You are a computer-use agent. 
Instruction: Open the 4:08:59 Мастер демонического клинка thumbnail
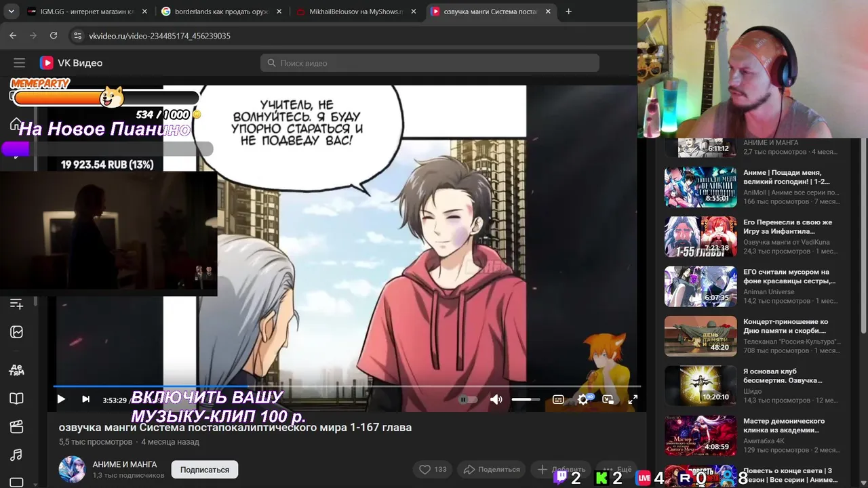(x=701, y=436)
